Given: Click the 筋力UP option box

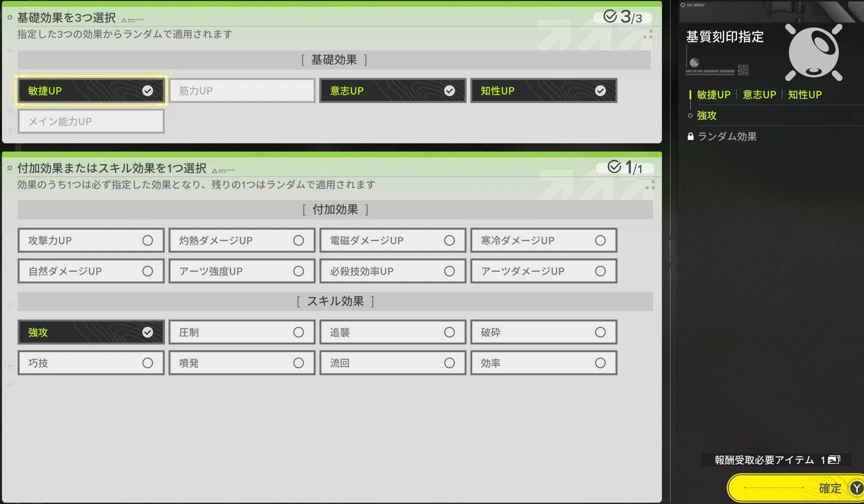Looking at the screenshot, I should pyautogui.click(x=242, y=91).
